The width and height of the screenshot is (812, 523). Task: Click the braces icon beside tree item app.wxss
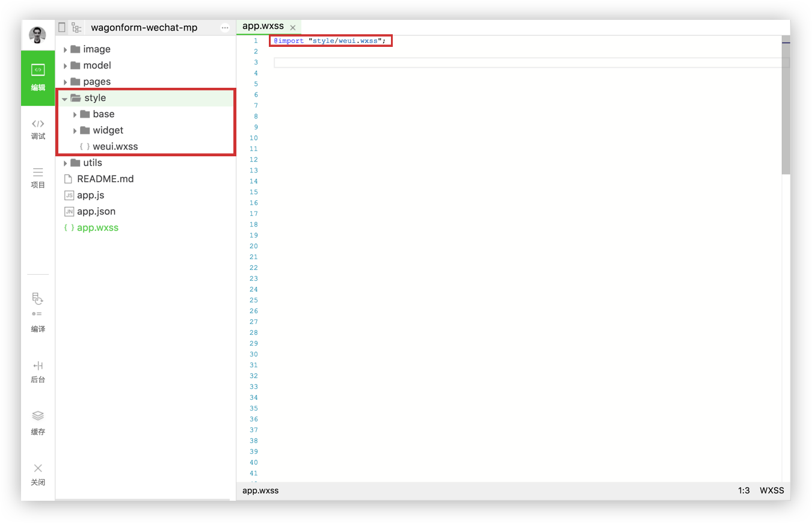[69, 228]
